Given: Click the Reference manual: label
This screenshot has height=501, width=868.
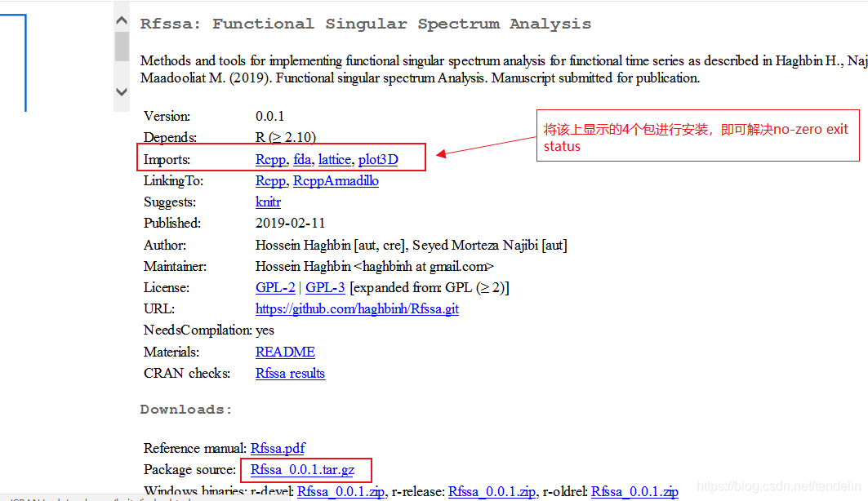Looking at the screenshot, I should (194, 448).
